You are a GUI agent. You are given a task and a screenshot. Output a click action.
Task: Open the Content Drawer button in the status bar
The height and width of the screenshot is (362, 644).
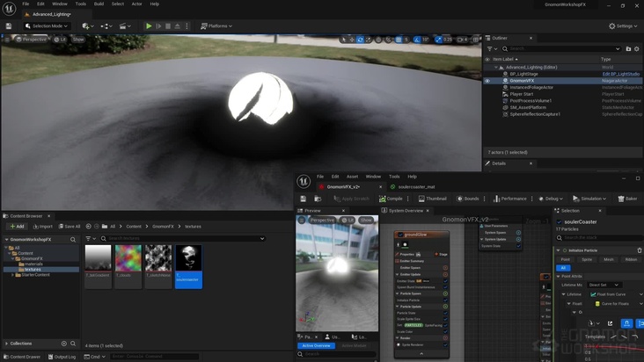[22, 357]
